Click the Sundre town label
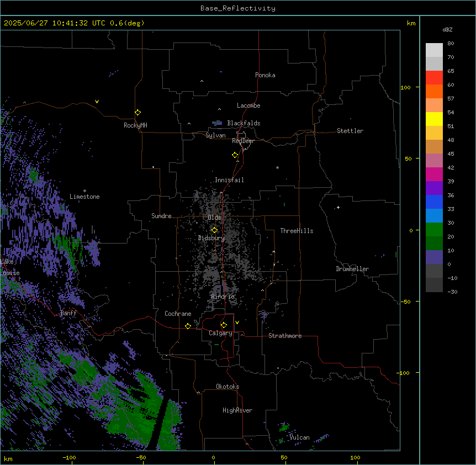Image resolution: width=476 pixels, height=465 pixels. tap(161, 216)
